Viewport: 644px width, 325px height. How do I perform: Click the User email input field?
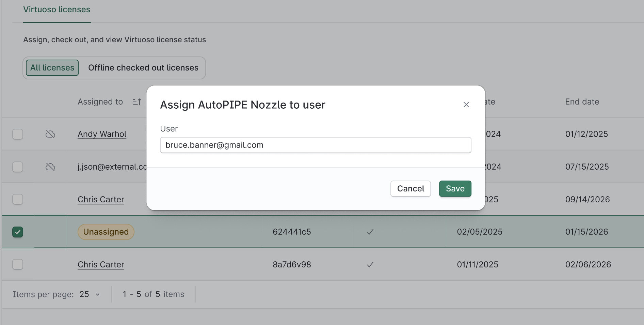tap(316, 145)
